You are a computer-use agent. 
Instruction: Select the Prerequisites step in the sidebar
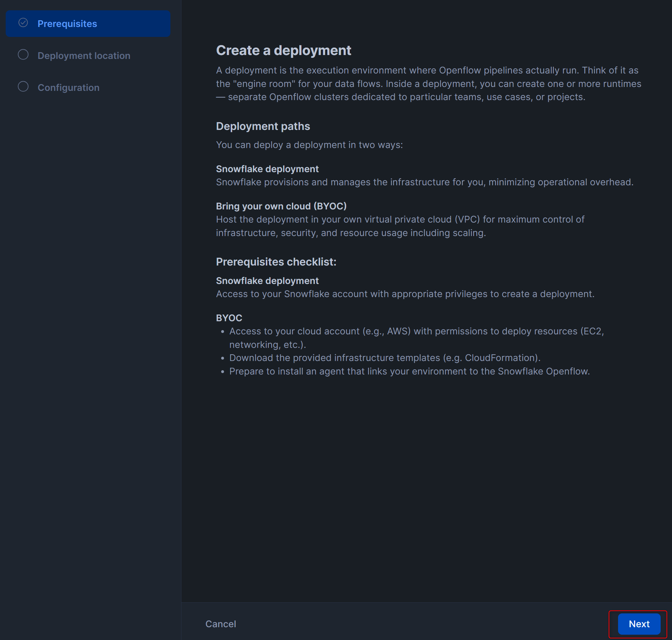point(88,23)
